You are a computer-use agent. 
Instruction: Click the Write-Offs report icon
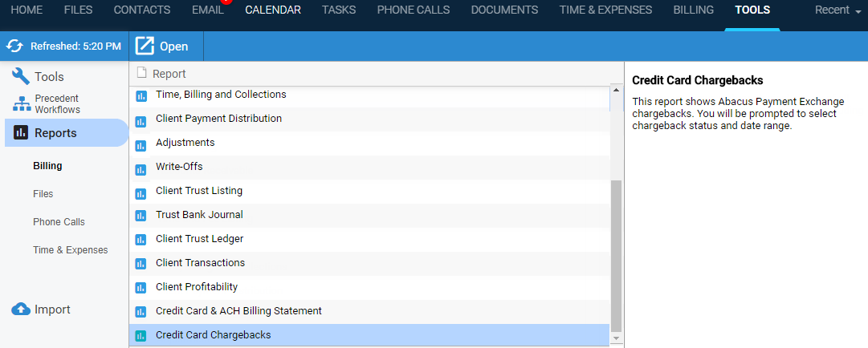[141, 169]
